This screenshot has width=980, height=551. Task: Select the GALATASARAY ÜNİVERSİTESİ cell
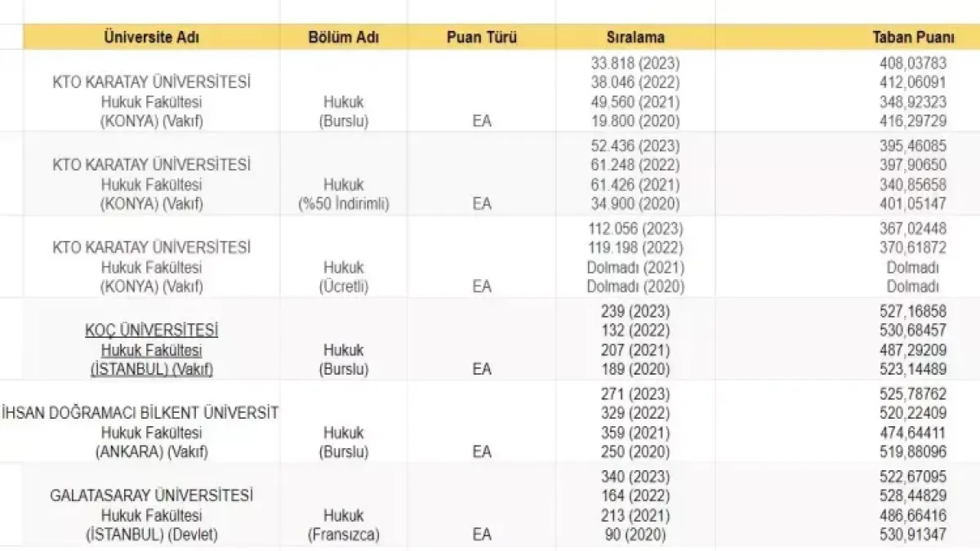(x=151, y=495)
